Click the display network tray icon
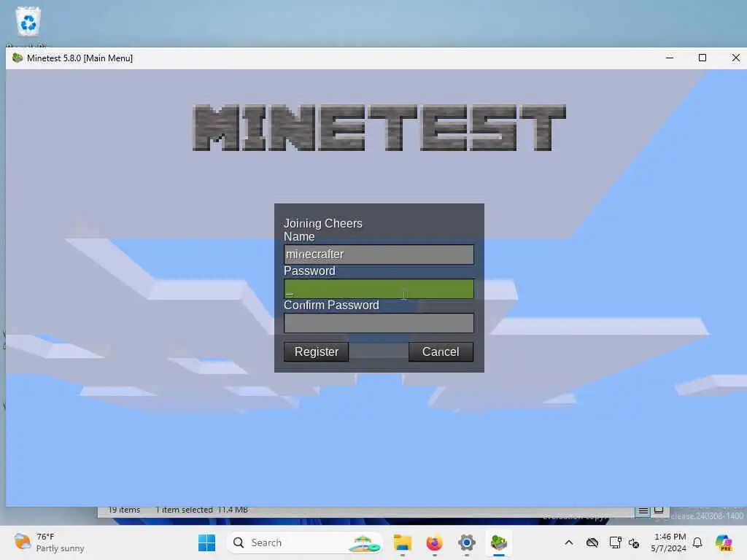Viewport: 747px width, 560px height. pyautogui.click(x=615, y=542)
